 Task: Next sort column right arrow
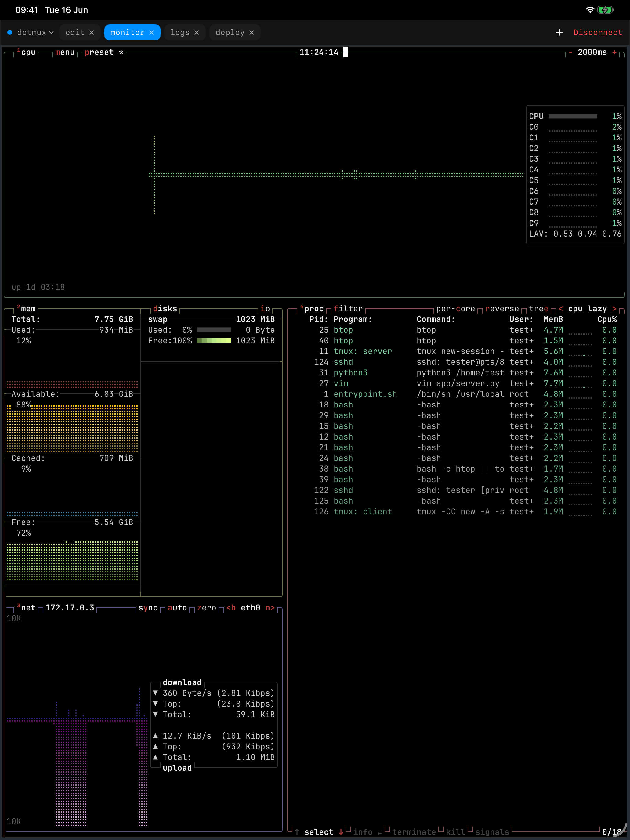pos(614,309)
